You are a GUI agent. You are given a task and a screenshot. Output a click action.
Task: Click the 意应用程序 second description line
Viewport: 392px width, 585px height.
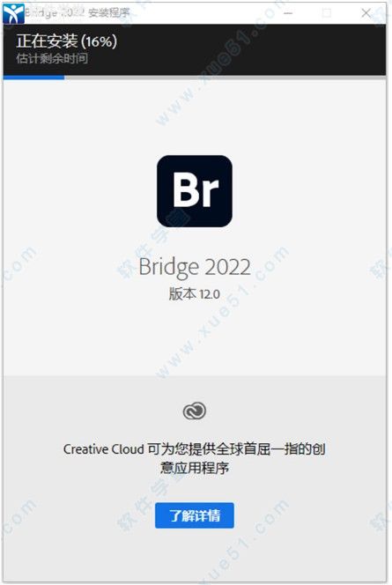[x=195, y=468]
